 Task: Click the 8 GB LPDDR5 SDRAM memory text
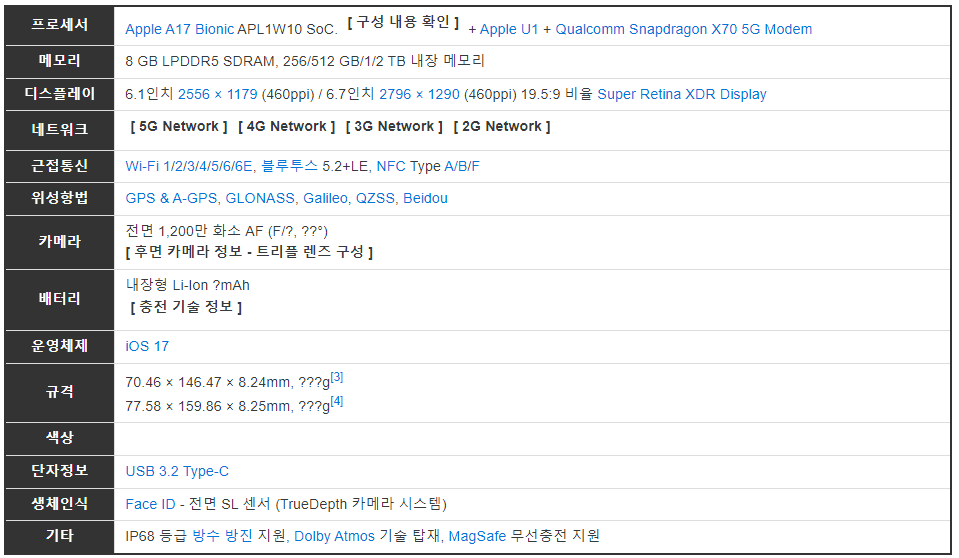tap(200, 61)
